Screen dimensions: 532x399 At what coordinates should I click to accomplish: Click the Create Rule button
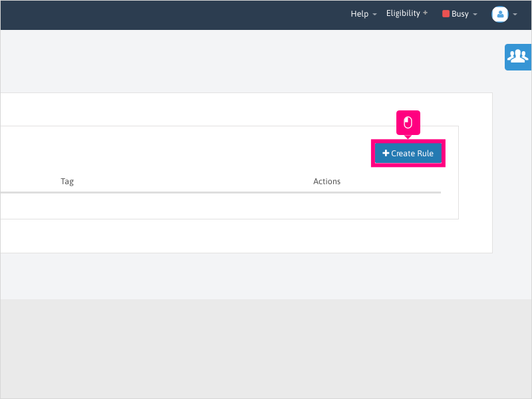tap(408, 154)
